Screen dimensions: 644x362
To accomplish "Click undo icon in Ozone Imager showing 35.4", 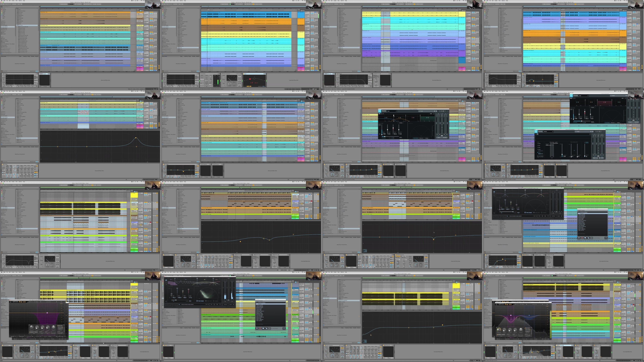I will [440, 111].
